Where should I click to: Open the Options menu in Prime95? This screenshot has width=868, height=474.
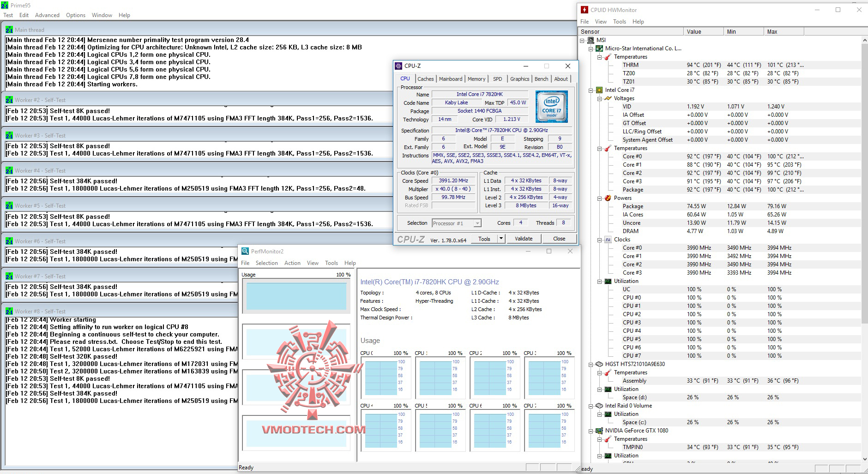pos(76,15)
